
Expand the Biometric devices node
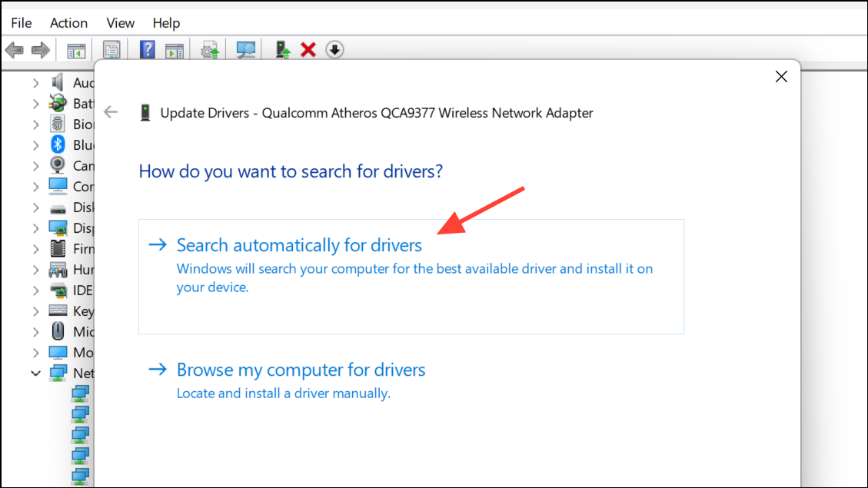click(x=35, y=124)
